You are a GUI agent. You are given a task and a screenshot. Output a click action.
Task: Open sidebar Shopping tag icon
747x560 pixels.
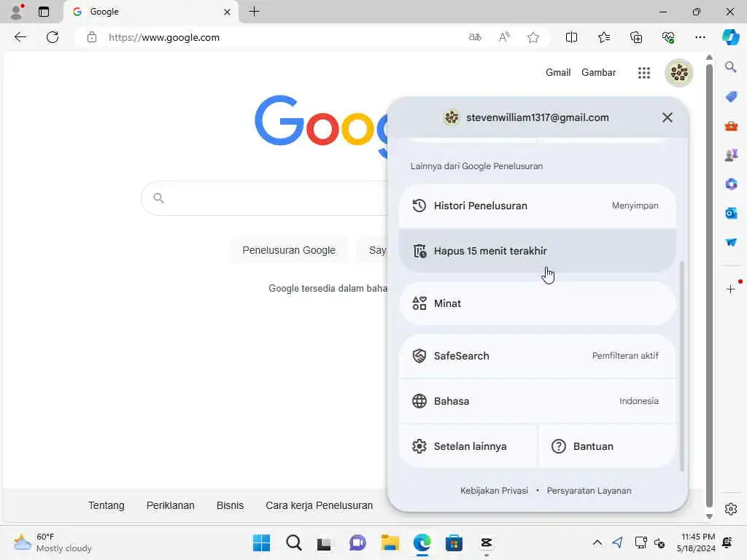click(731, 97)
